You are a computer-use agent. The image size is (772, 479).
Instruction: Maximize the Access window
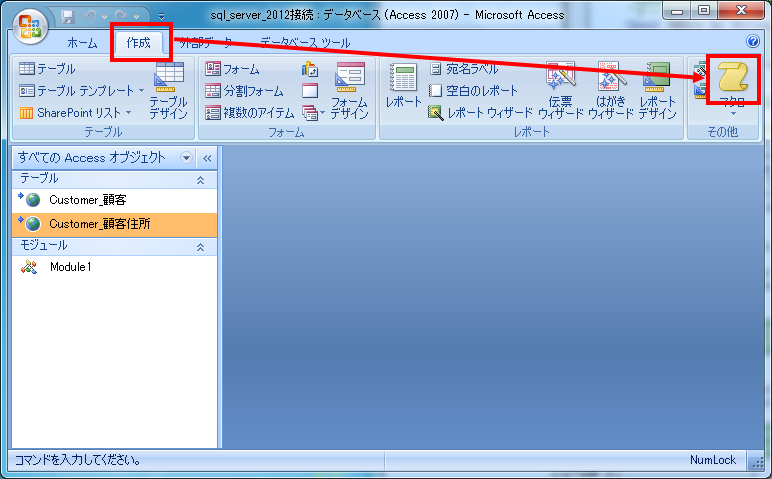point(705,11)
